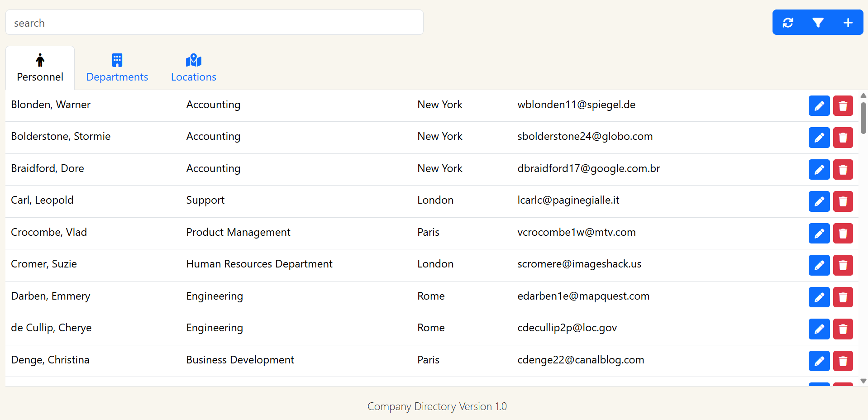Image resolution: width=868 pixels, height=420 pixels.
Task: Switch to the Departments tab
Action: (117, 68)
